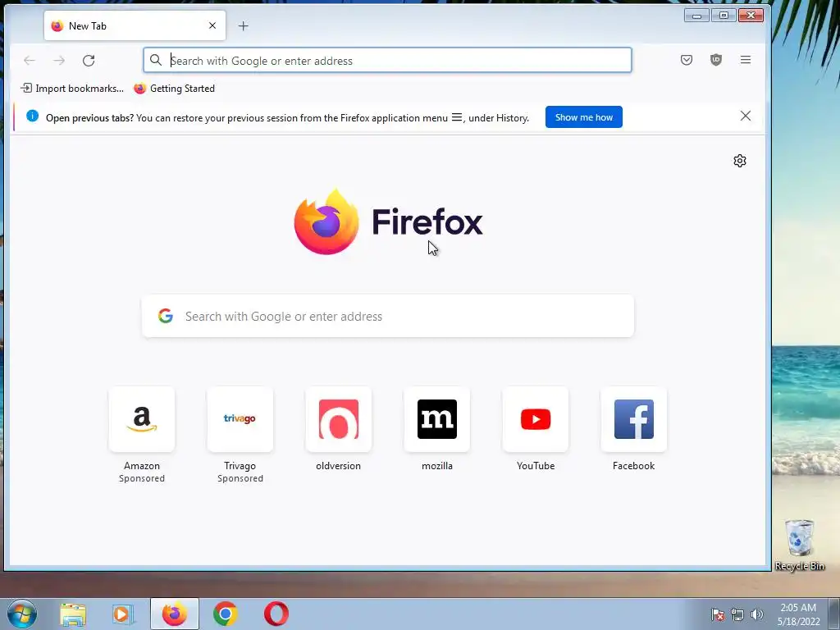The width and height of the screenshot is (840, 630).
Task: Click the YouTube label text
Action: (535, 466)
